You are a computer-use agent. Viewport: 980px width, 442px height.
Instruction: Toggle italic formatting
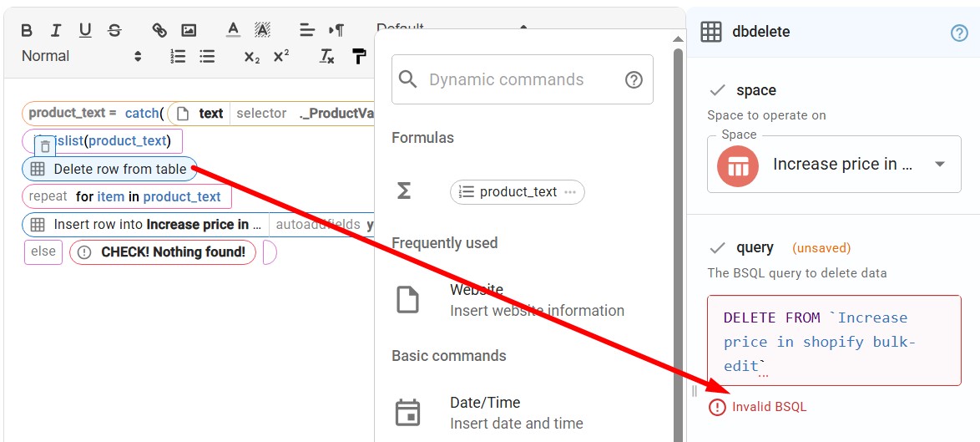coord(56,31)
